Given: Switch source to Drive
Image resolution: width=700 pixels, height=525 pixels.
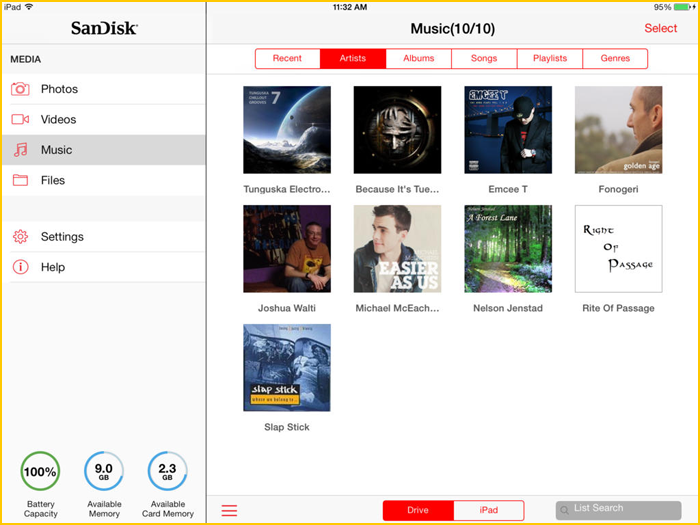Looking at the screenshot, I should click(418, 511).
